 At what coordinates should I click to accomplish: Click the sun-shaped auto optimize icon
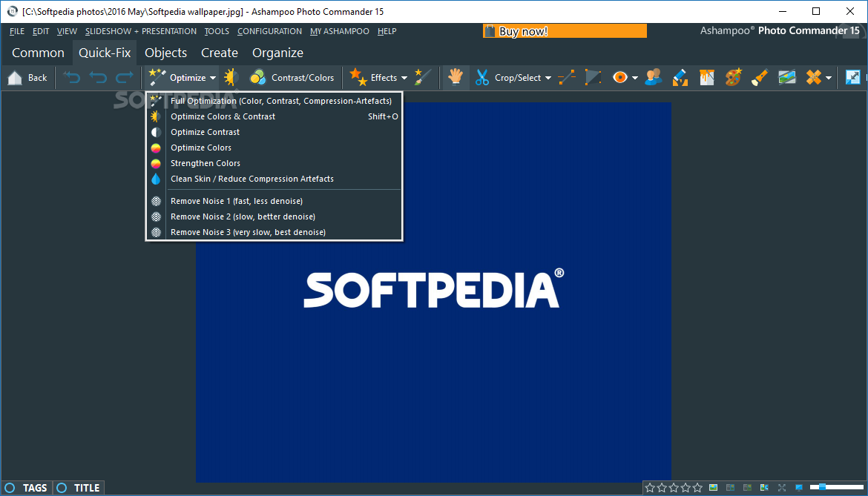(x=231, y=77)
